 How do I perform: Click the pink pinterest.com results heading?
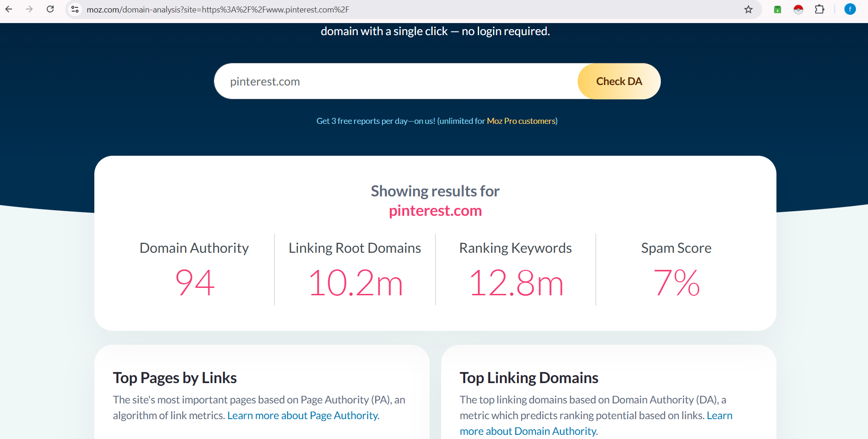[x=435, y=211]
